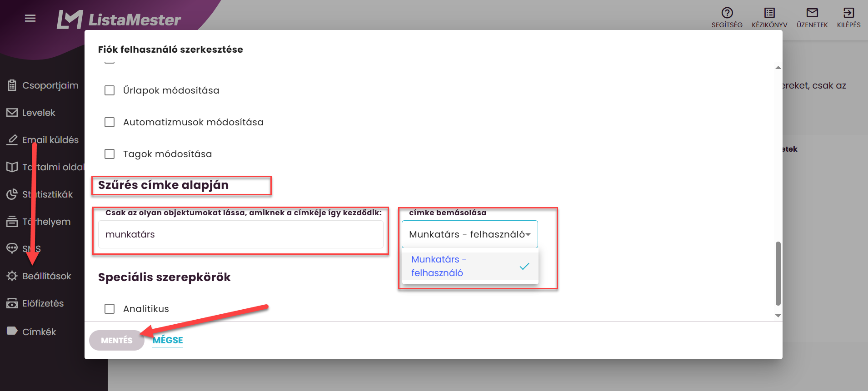Open the Tárhelyem menu item

coord(46,222)
